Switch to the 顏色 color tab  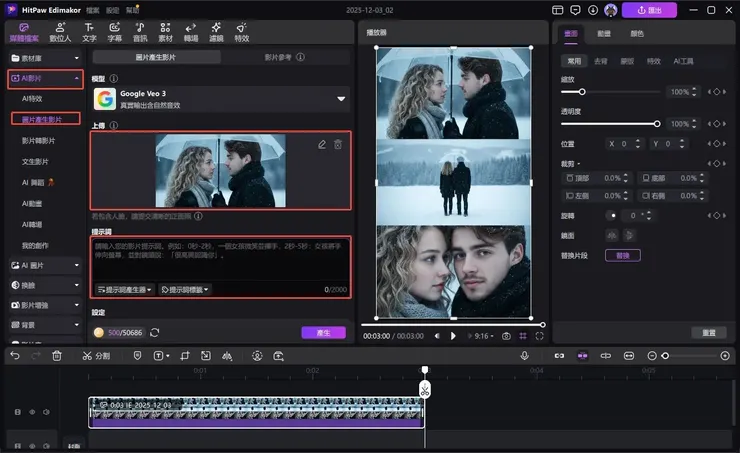tap(637, 34)
